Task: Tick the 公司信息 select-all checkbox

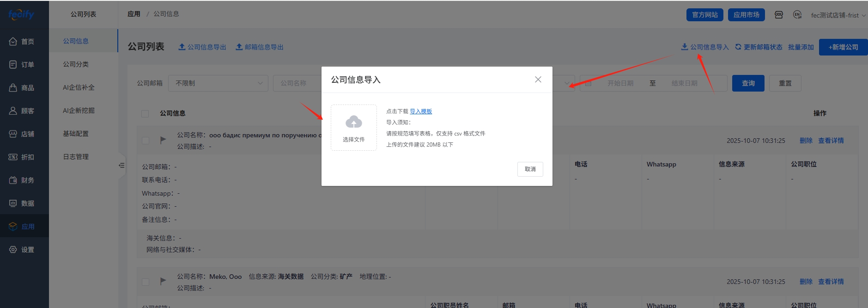Action: click(x=145, y=114)
